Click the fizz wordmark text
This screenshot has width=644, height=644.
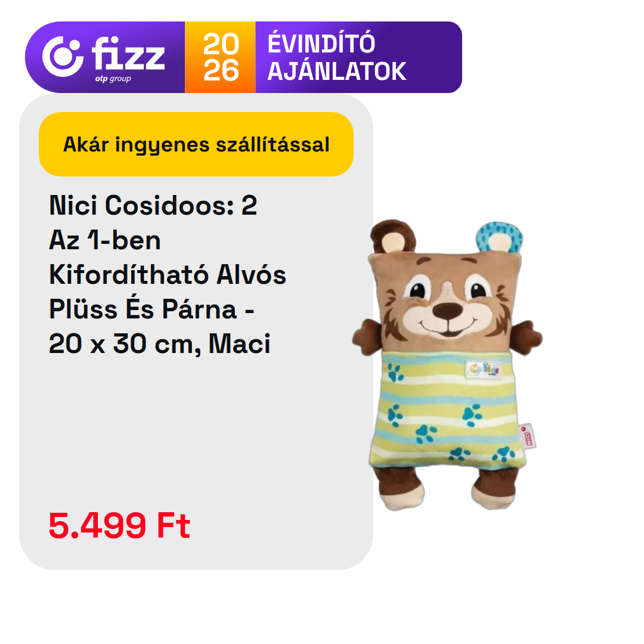pos(128,54)
